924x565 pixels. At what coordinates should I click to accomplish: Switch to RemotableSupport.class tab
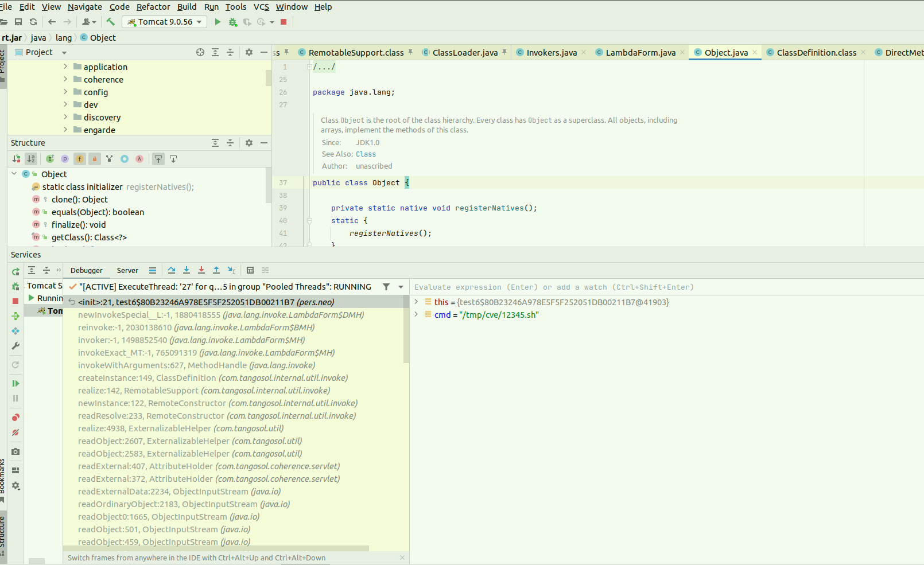tap(356, 52)
